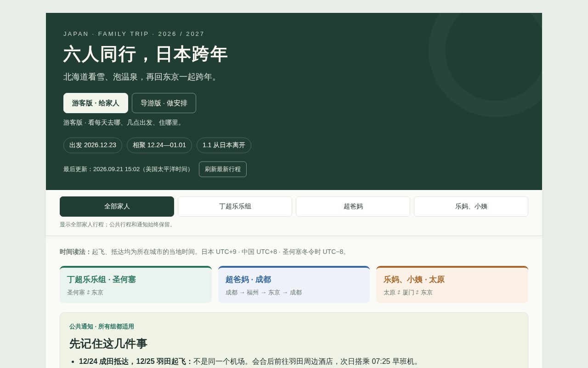The width and height of the screenshot is (588, 368).
Task: Click the 先记住这几件事 heading
Action: click(x=108, y=344)
